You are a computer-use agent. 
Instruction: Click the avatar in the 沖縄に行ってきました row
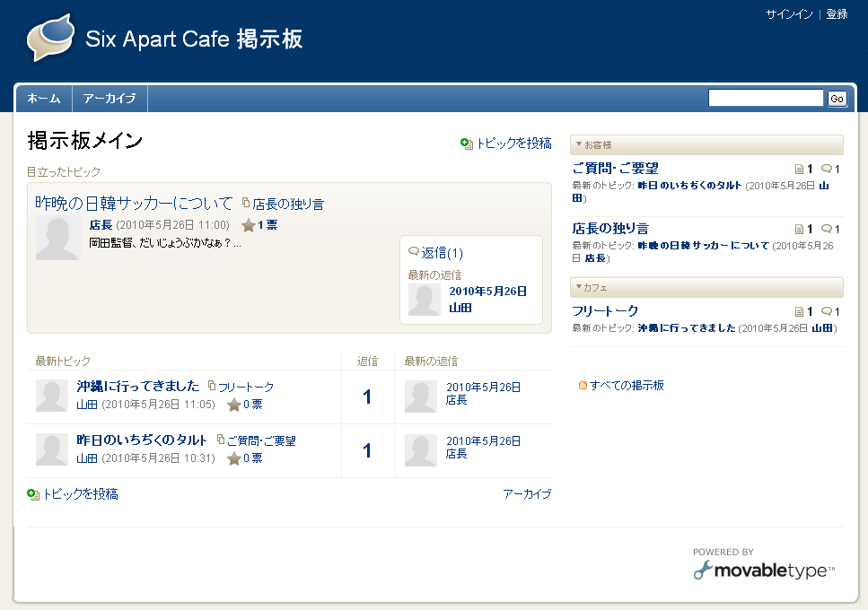click(x=51, y=396)
